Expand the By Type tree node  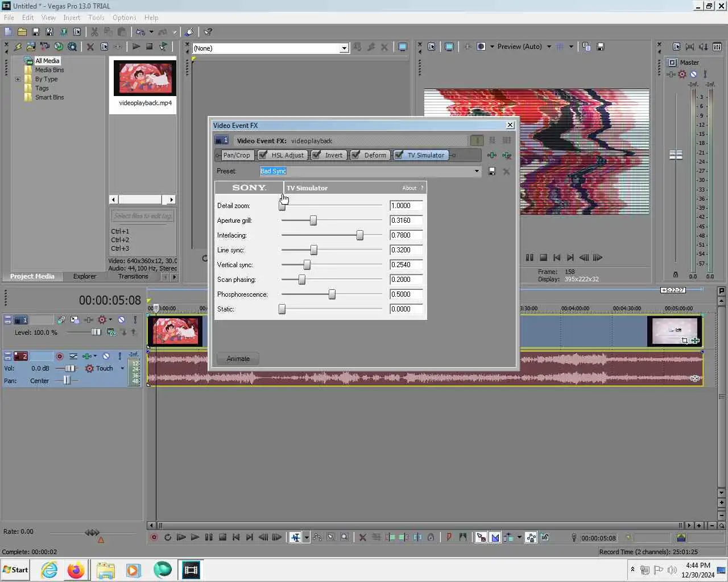coord(18,79)
